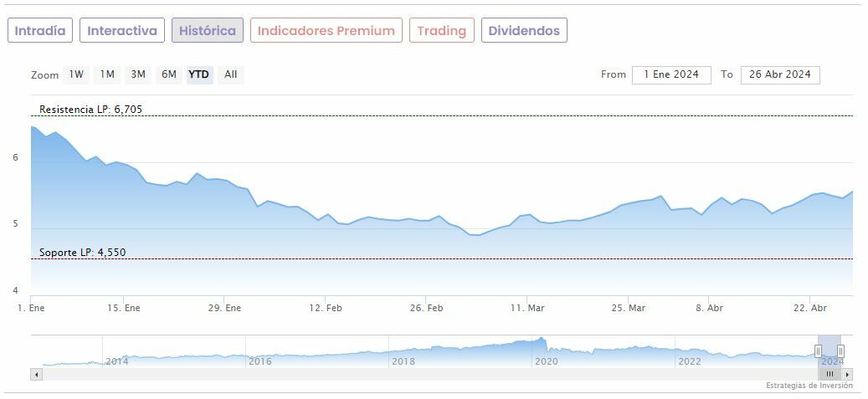Set zoom to 6M
Image resolution: width=868 pixels, height=399 pixels.
(169, 74)
